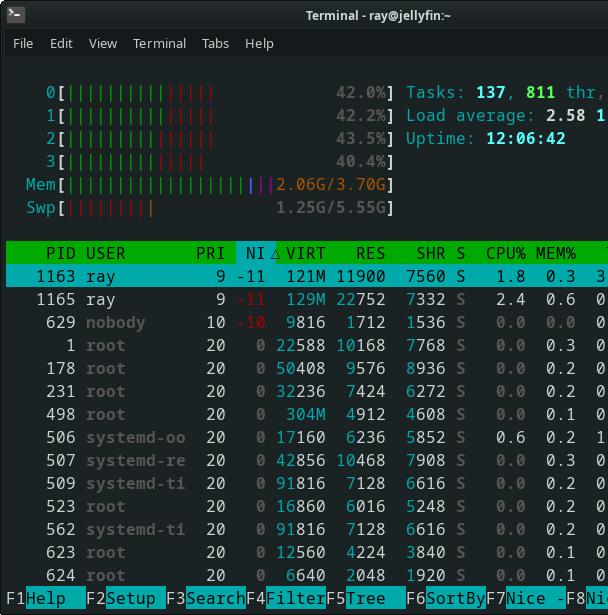
Task: Open the Terminal menu
Action: (x=159, y=44)
